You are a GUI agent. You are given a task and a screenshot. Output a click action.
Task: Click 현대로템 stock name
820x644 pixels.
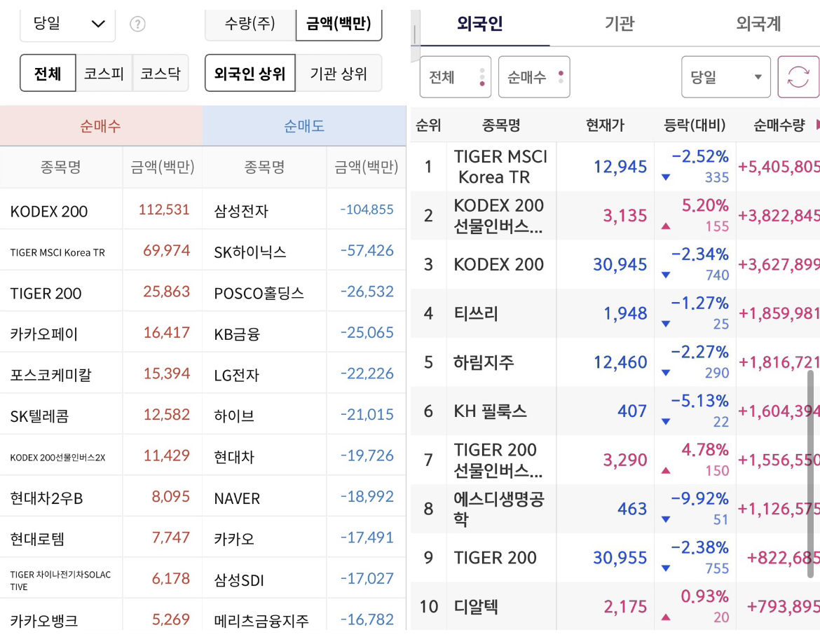(37, 540)
